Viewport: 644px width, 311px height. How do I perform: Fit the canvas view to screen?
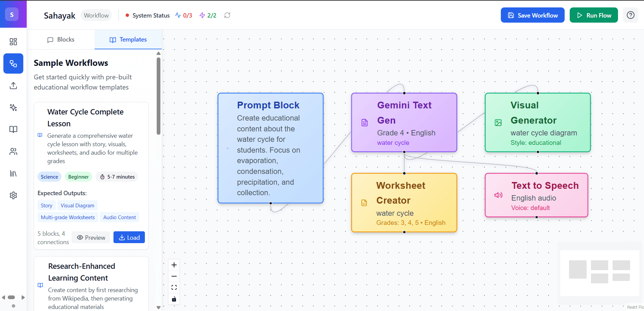pyautogui.click(x=174, y=288)
